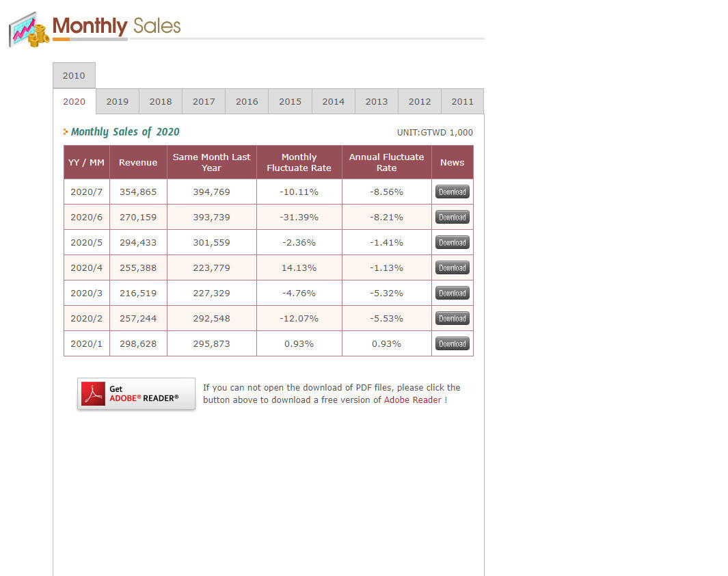
Task: Select monthly rate 14.13%
Action: (x=299, y=267)
